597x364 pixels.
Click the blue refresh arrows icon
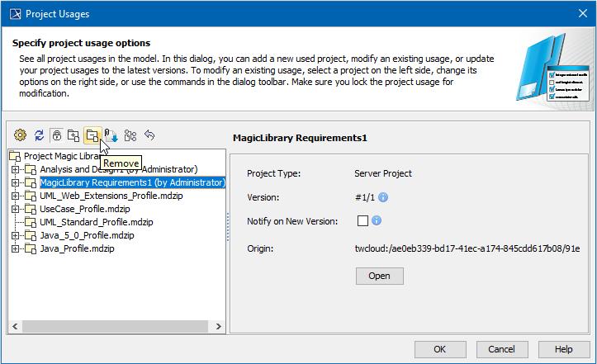[39, 135]
